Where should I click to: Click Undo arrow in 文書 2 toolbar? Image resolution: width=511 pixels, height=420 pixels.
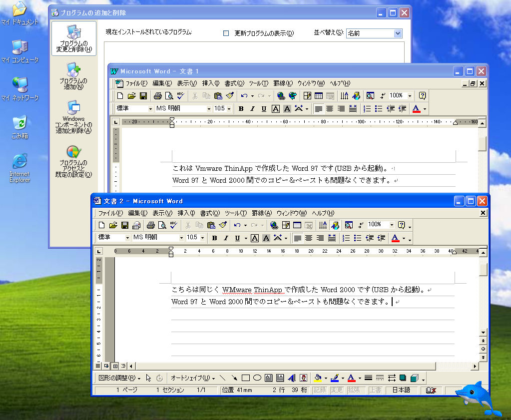click(x=237, y=225)
